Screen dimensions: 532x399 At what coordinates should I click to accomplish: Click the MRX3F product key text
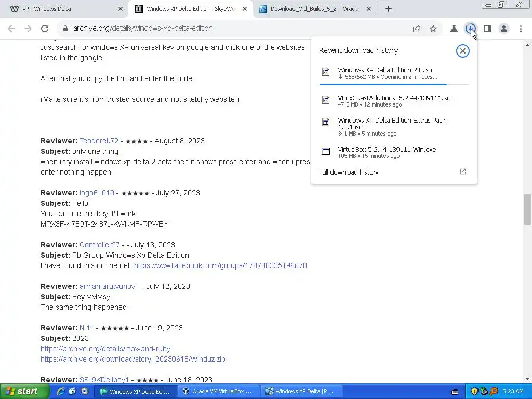tap(104, 224)
